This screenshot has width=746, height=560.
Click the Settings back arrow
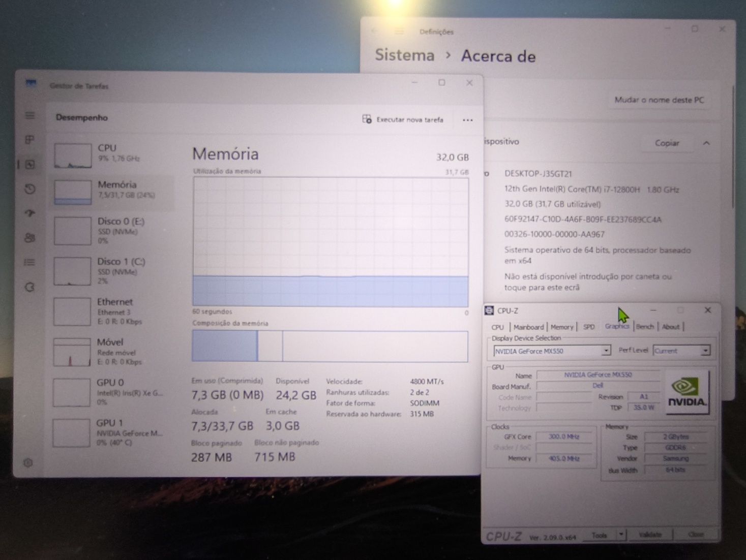[375, 32]
